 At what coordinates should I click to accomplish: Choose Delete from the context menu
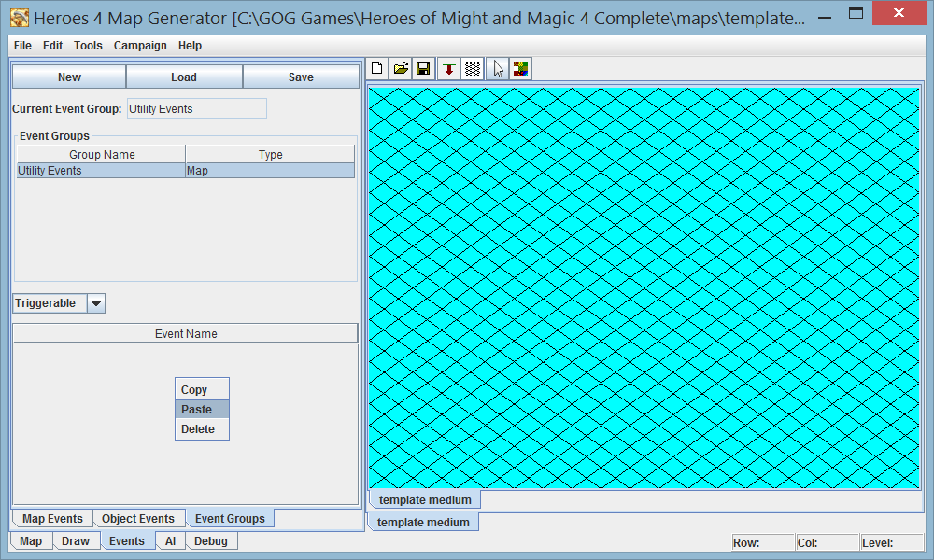click(x=202, y=429)
